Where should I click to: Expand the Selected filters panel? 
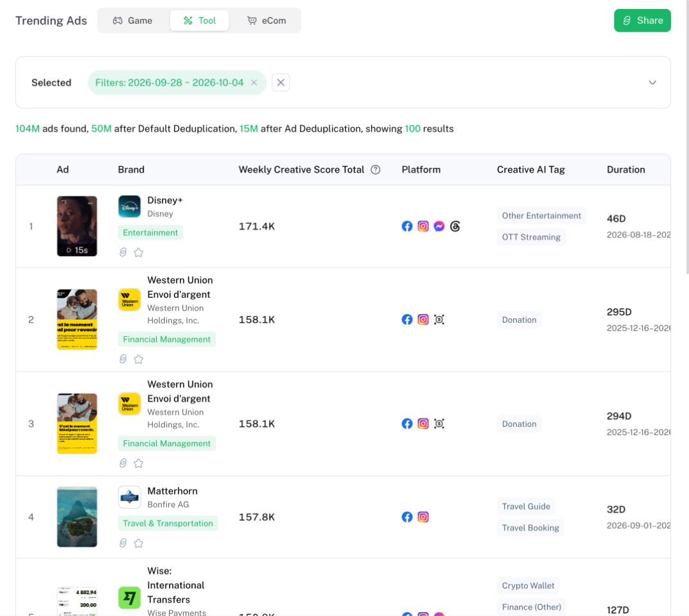(652, 83)
